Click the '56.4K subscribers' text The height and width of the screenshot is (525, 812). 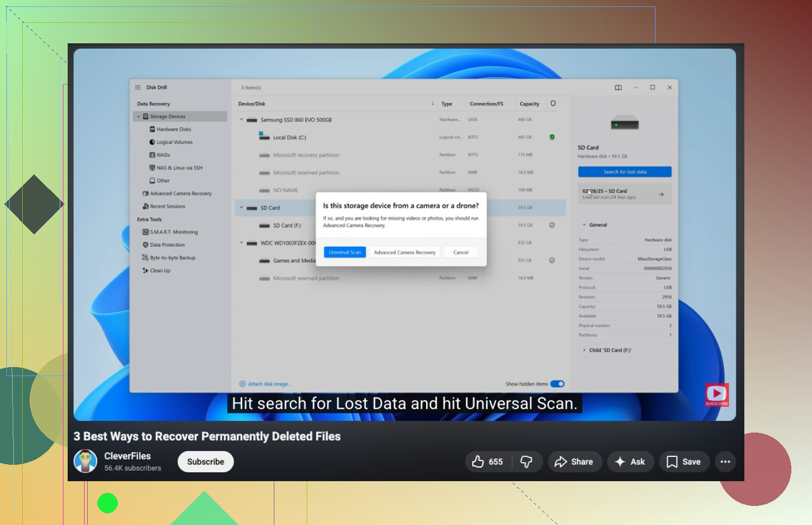[x=133, y=468]
